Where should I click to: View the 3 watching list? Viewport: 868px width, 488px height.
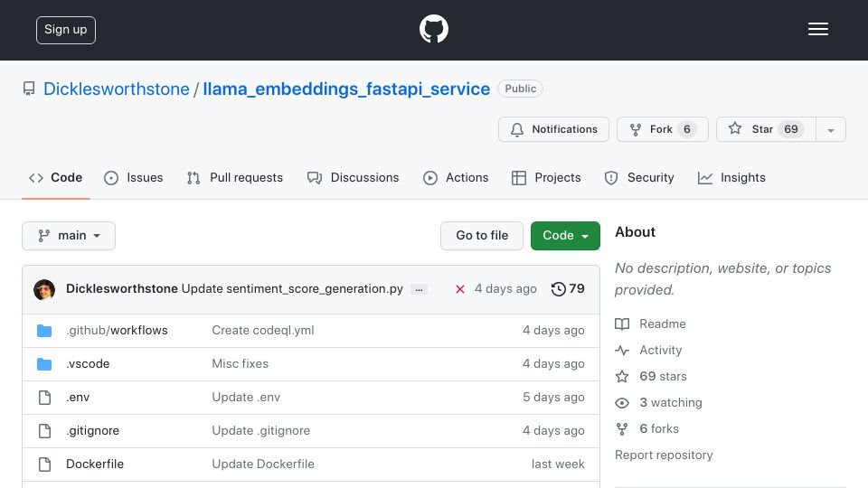[x=659, y=403]
